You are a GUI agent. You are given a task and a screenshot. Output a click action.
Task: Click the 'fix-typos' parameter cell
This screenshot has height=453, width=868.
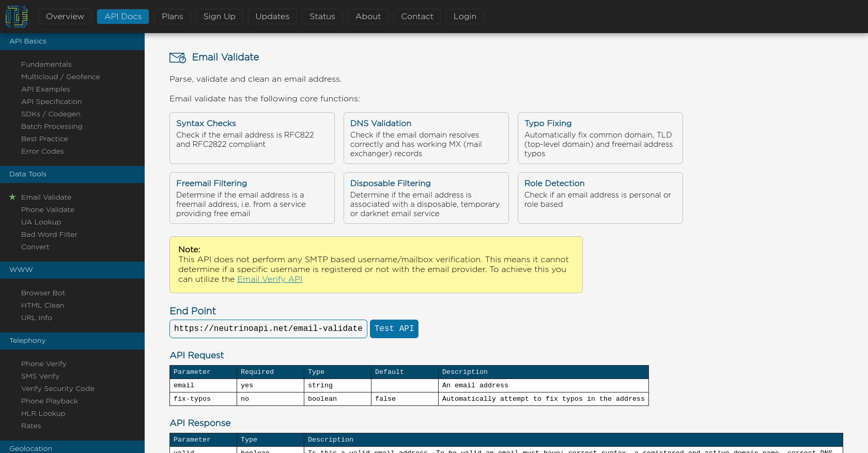click(x=203, y=399)
